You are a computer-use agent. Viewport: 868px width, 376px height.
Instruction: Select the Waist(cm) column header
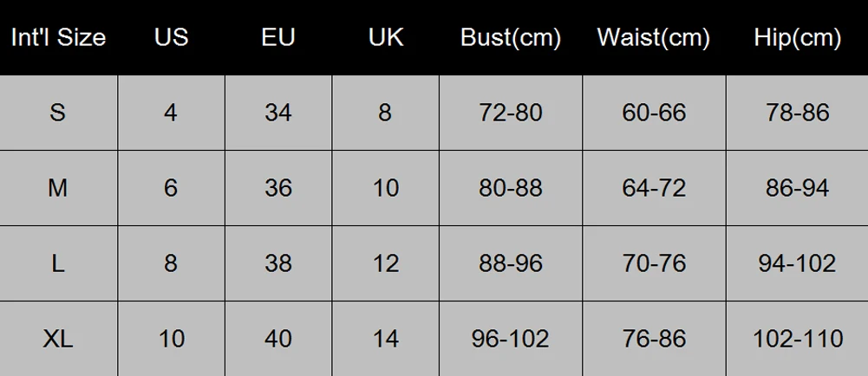[654, 38]
